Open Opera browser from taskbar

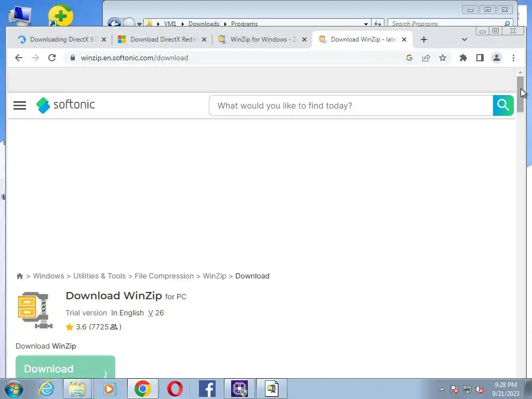[x=175, y=389]
